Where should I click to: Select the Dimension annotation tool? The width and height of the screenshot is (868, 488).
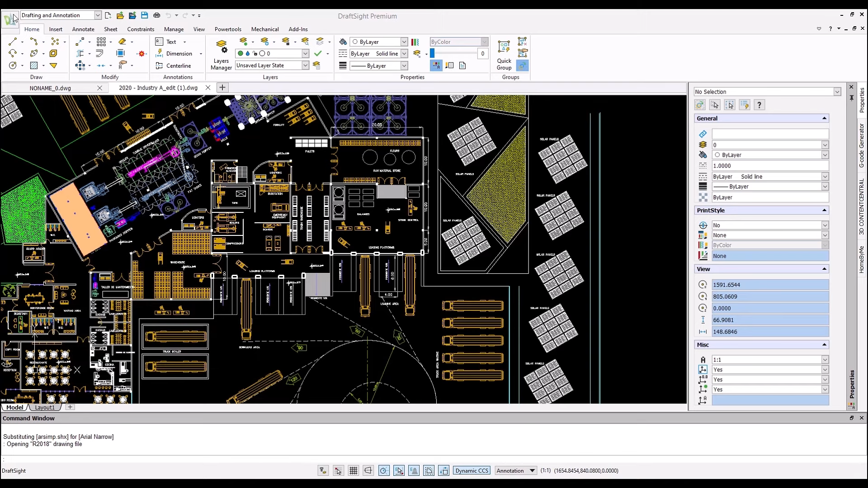(x=179, y=54)
